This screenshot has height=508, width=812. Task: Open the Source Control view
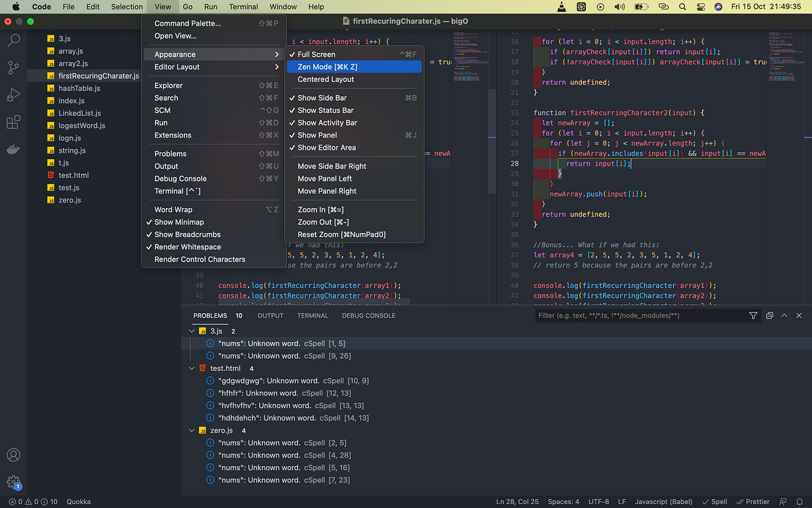click(x=14, y=68)
